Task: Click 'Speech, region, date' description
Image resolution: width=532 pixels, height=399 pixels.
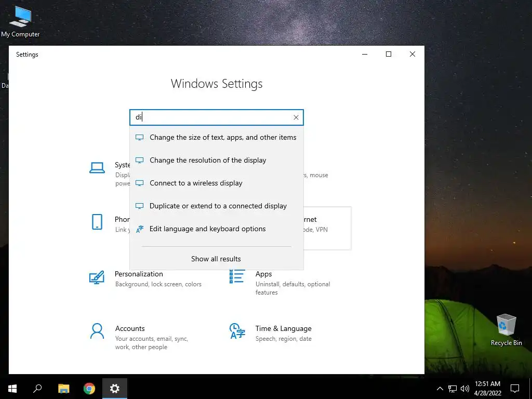Action: [283, 339]
